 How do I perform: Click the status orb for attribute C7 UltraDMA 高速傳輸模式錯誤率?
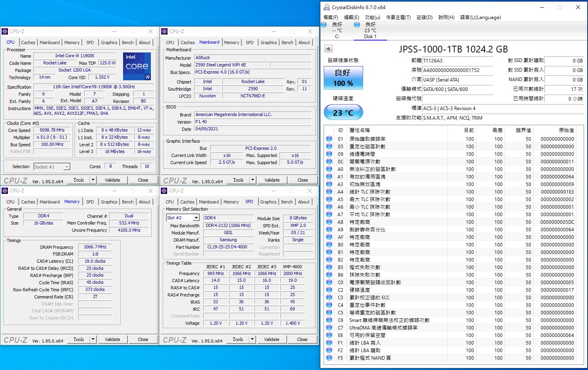tap(329, 327)
